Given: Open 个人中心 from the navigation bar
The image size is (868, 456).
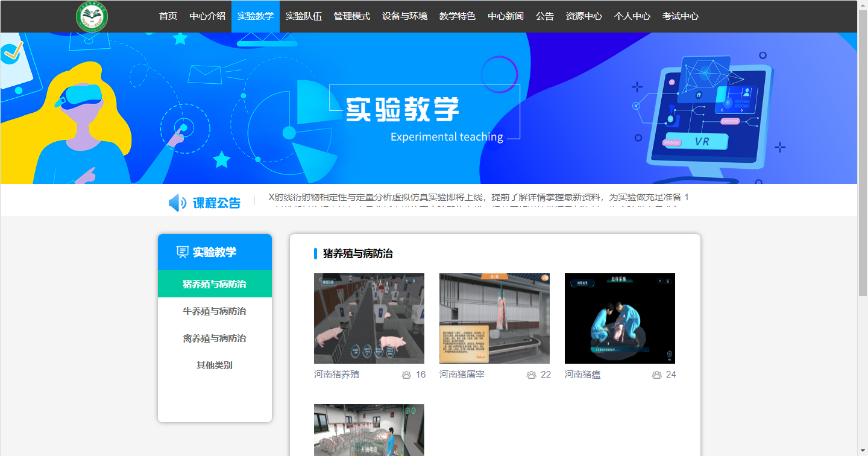Looking at the screenshot, I should [x=632, y=16].
